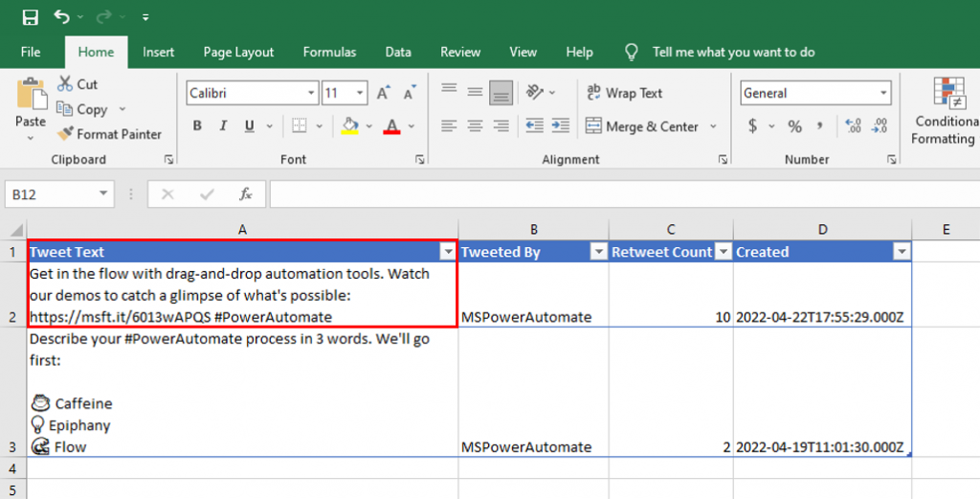
Task: Open the Undo history dropdown arrow
Action: [80, 17]
